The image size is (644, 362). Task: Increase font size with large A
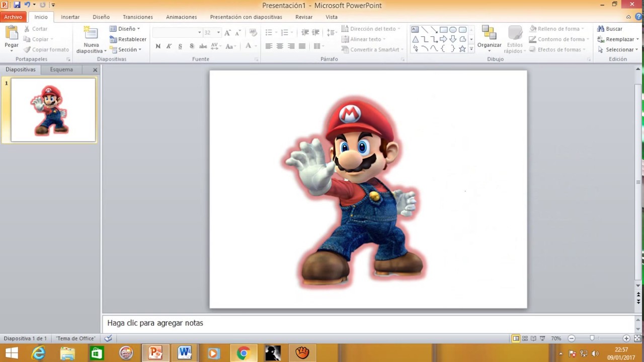click(x=227, y=33)
